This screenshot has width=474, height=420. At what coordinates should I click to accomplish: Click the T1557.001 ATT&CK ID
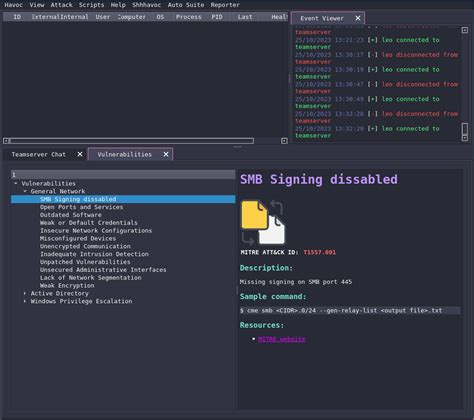click(x=320, y=252)
